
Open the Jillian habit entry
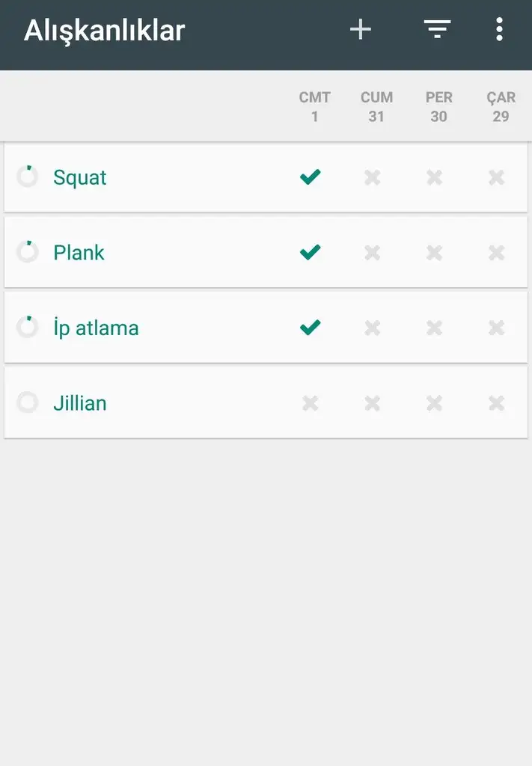pyautogui.click(x=79, y=403)
